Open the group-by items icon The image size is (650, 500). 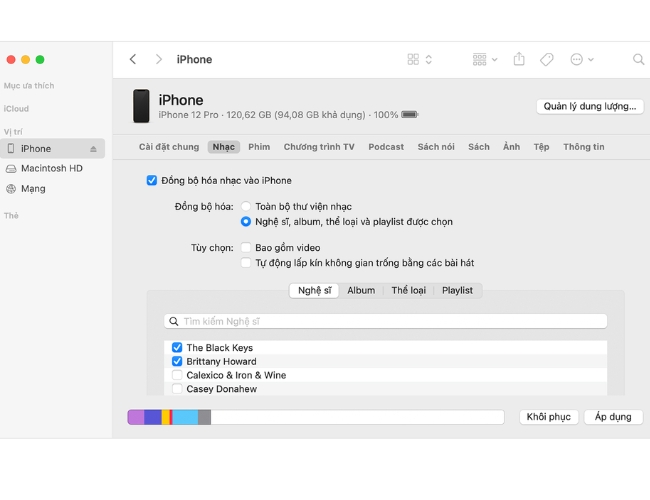[479, 59]
